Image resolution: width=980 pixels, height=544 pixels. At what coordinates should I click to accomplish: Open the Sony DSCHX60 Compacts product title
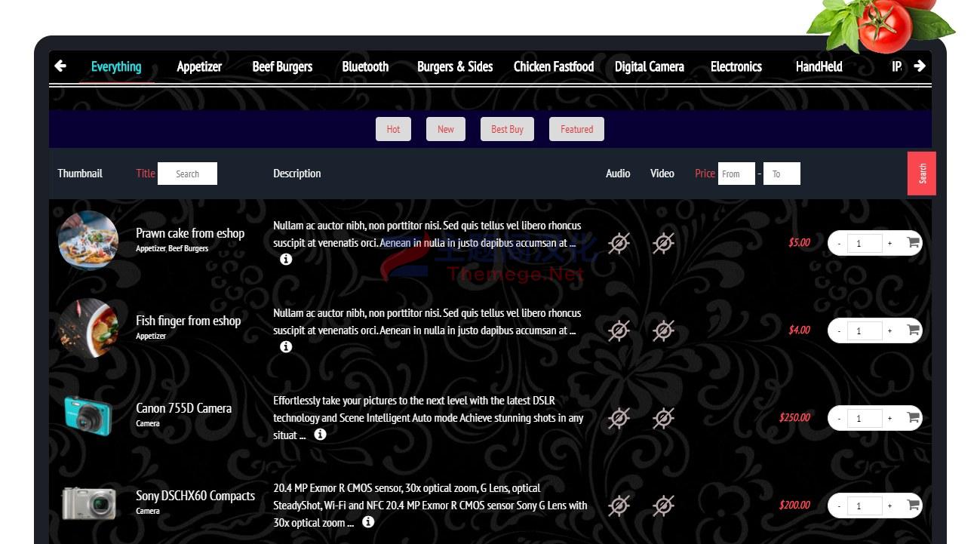click(195, 496)
